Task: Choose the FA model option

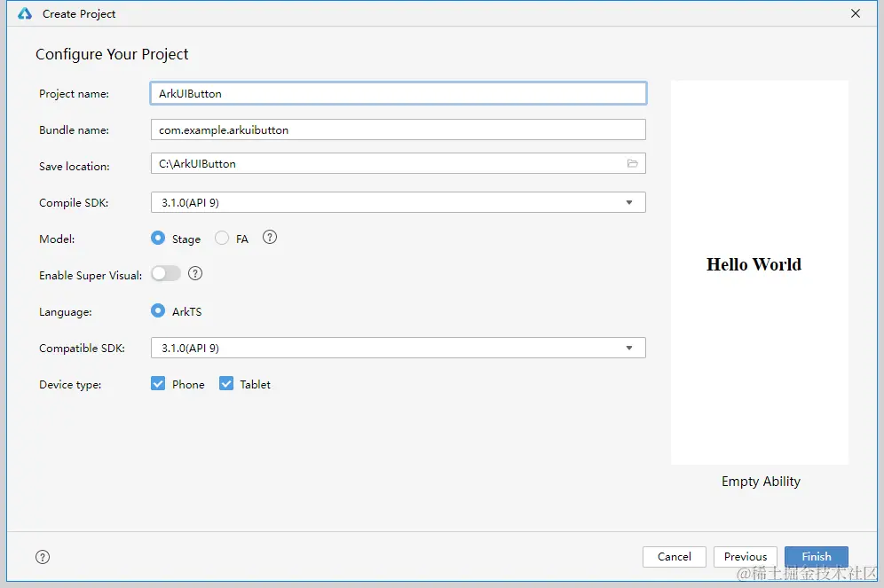Action: tap(222, 239)
